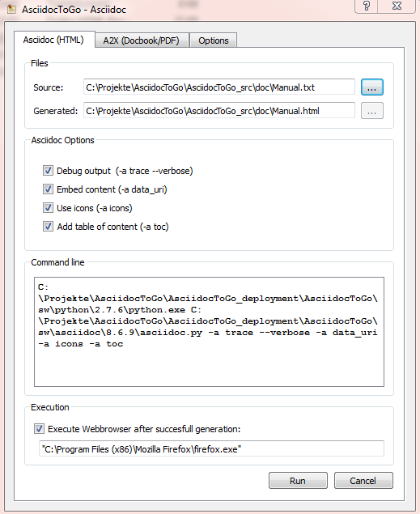Disable Embed content (-a data_uri)

(48, 189)
